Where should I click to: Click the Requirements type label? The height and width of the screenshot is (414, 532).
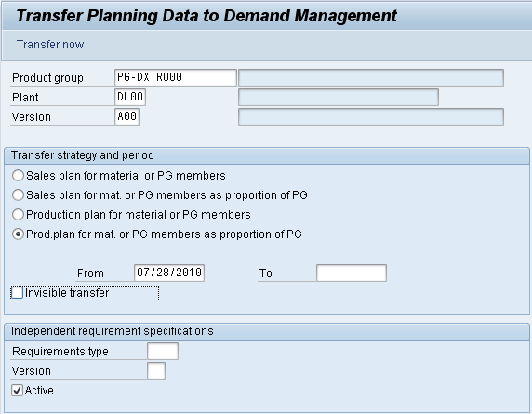tap(60, 352)
